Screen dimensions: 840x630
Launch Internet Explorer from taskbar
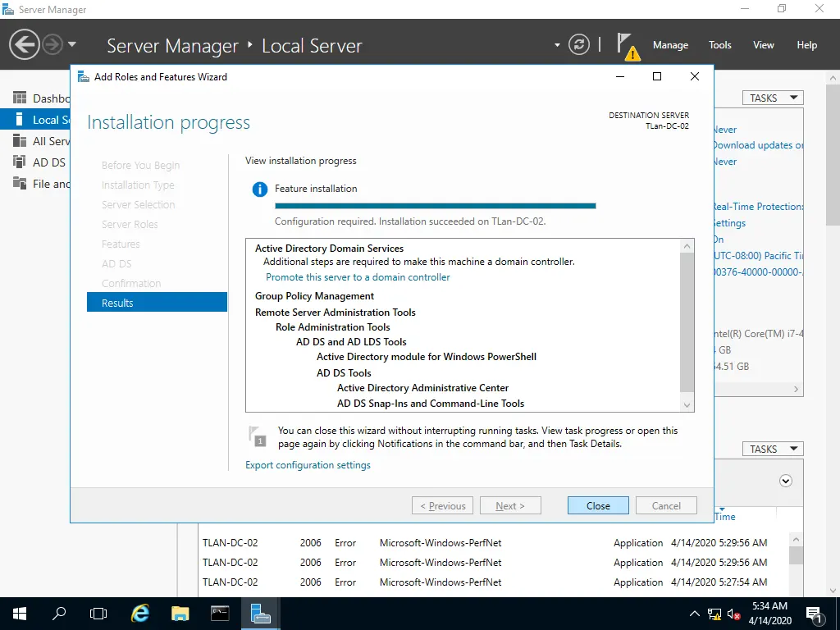(139, 614)
